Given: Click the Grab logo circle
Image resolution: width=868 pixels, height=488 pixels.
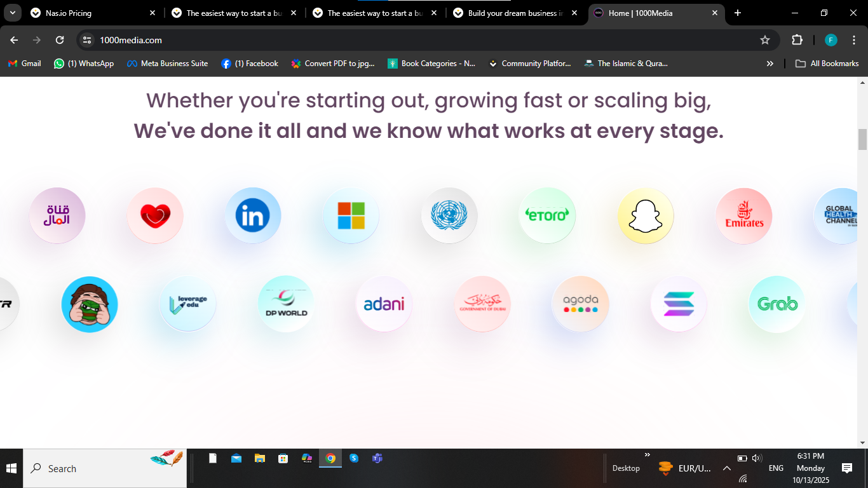Looking at the screenshot, I should pyautogui.click(x=776, y=304).
